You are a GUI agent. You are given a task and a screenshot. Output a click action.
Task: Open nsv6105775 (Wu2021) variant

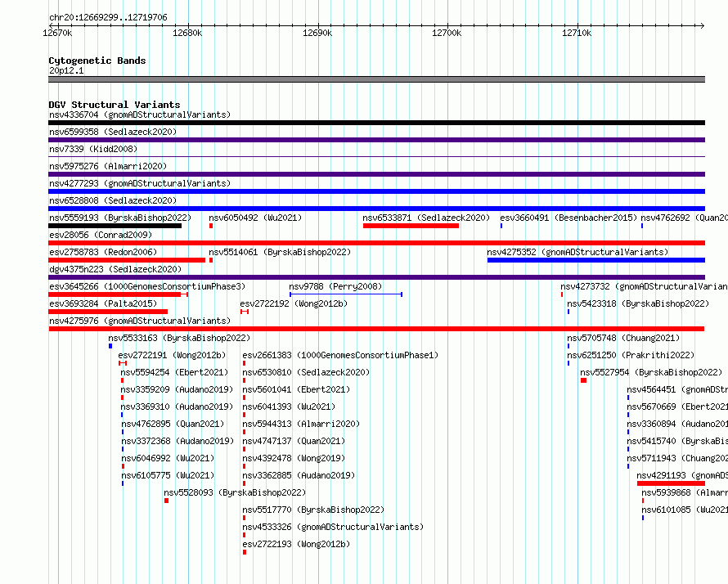point(168,475)
